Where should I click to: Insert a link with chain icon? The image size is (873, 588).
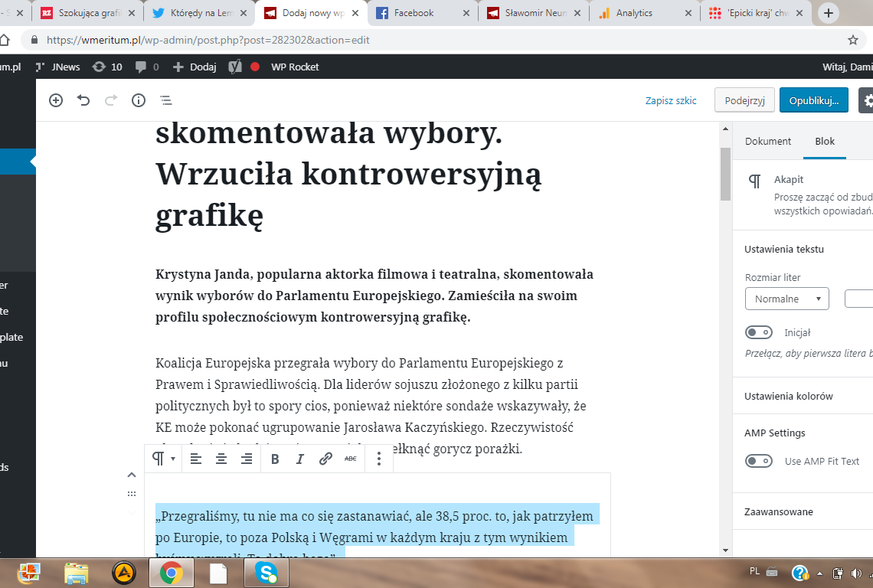pyautogui.click(x=325, y=459)
